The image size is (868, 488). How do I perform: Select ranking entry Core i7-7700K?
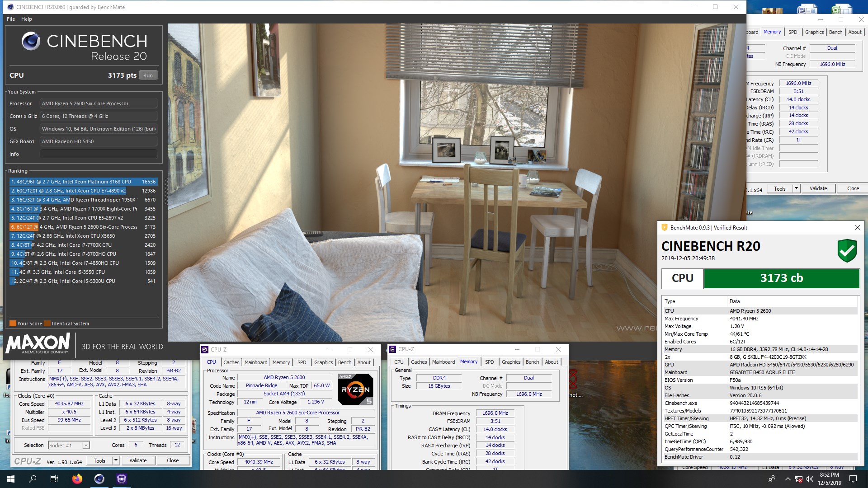pos(83,245)
